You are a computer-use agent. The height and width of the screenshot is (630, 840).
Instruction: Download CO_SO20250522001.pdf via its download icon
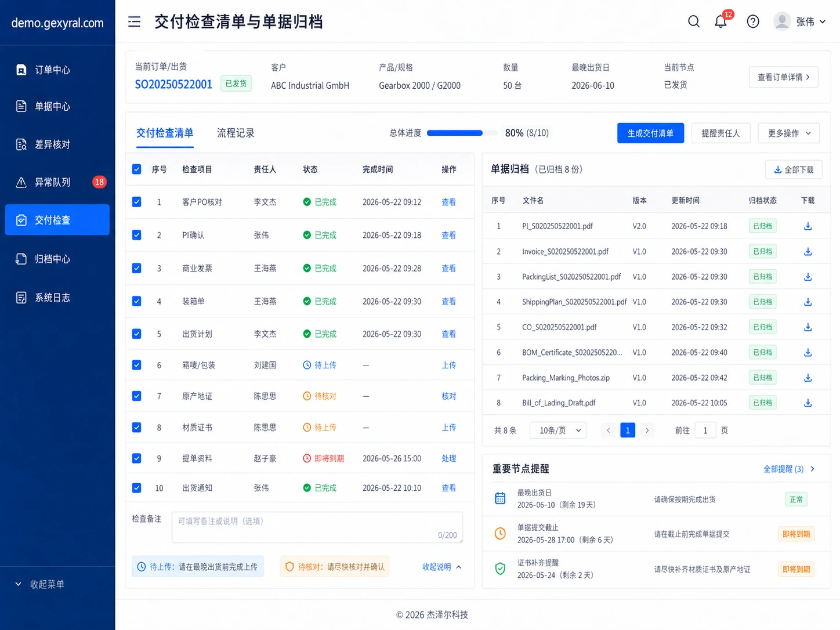click(808, 327)
